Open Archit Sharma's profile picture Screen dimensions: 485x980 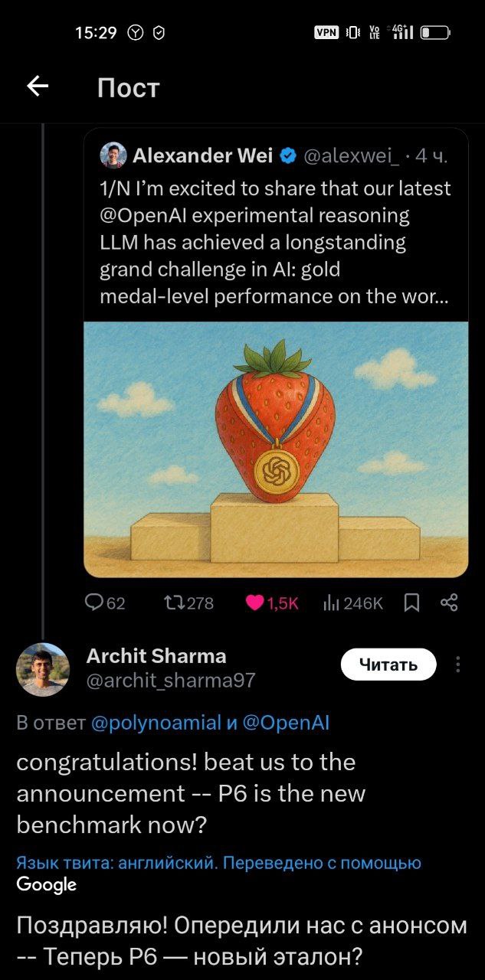(x=43, y=669)
